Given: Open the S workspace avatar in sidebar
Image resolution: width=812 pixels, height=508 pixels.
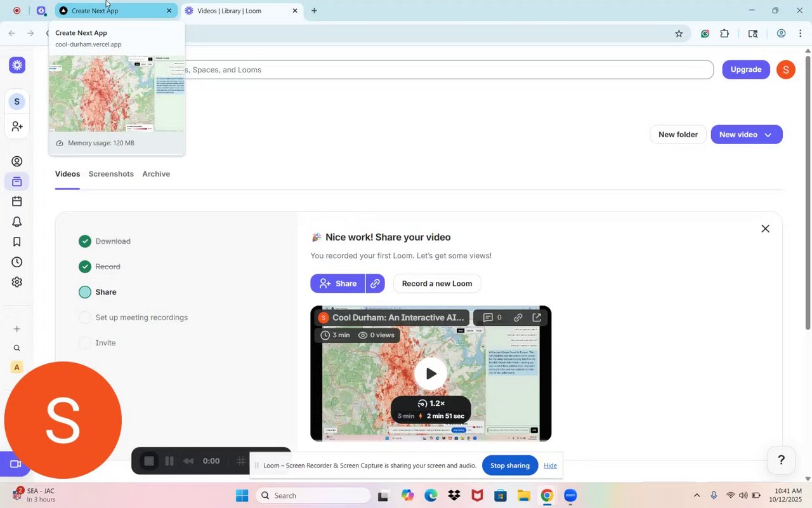Looking at the screenshot, I should point(16,102).
